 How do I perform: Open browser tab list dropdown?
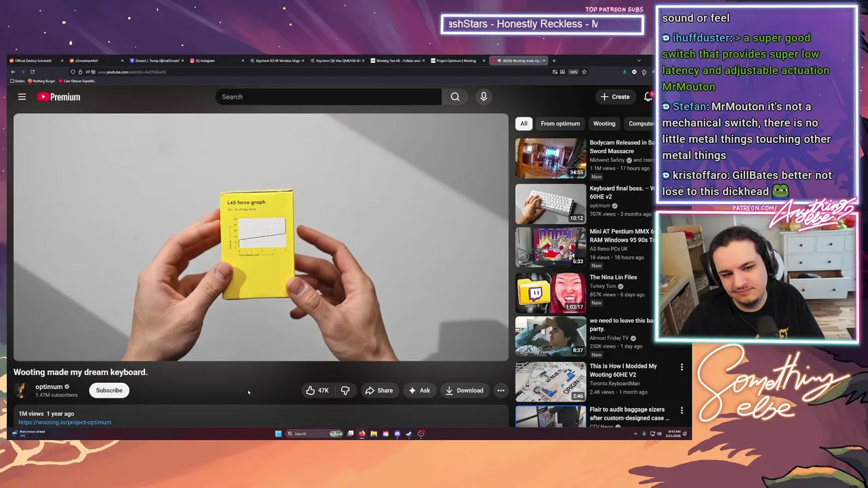pos(638,60)
